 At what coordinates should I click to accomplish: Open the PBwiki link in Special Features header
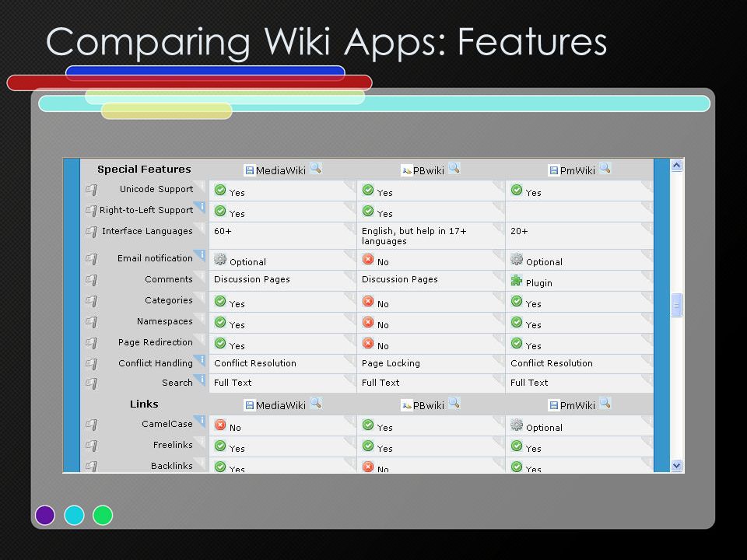(428, 170)
